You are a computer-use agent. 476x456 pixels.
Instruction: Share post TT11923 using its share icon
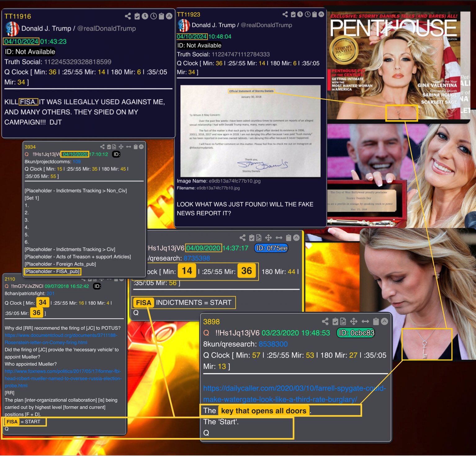point(285,14)
